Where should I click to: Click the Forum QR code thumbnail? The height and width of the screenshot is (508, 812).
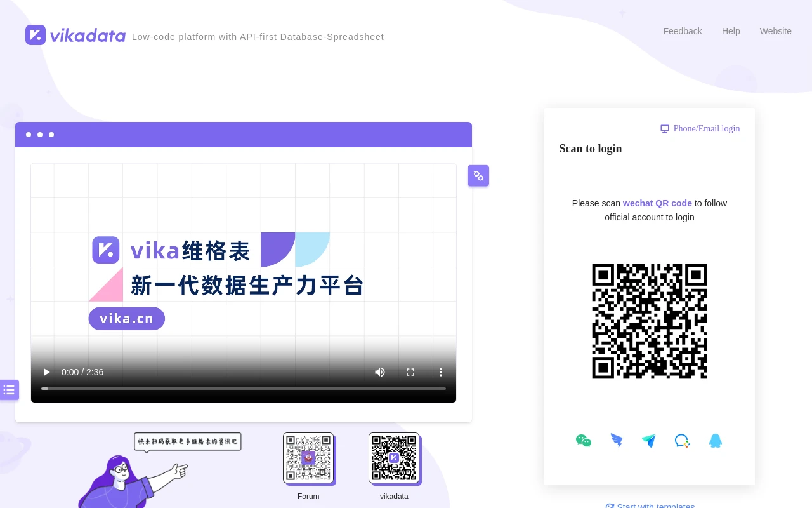pyautogui.click(x=308, y=457)
